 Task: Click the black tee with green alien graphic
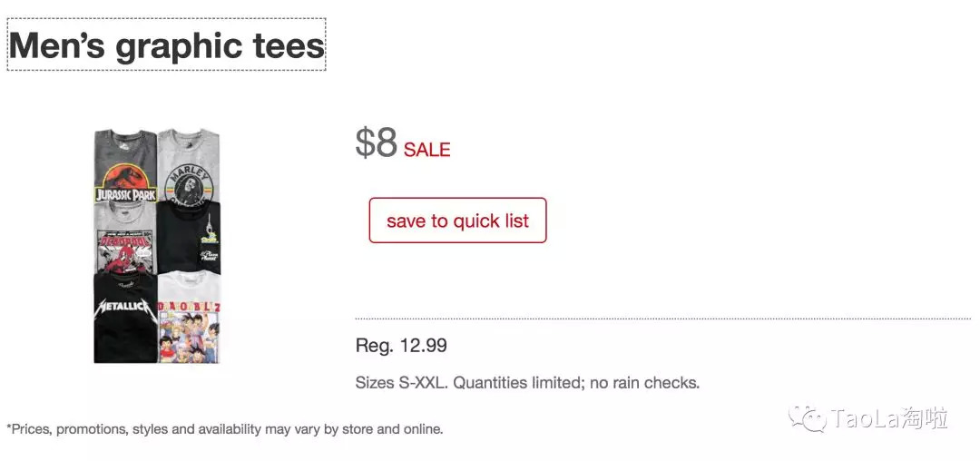(189, 237)
